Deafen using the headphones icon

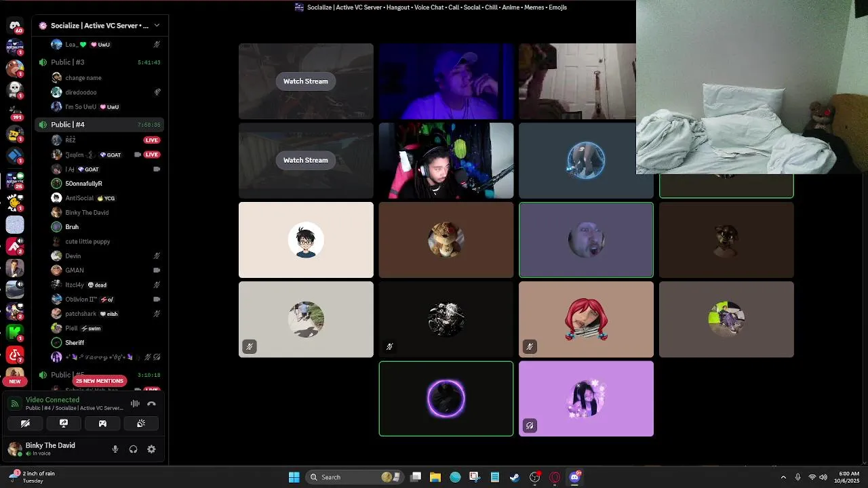click(133, 449)
